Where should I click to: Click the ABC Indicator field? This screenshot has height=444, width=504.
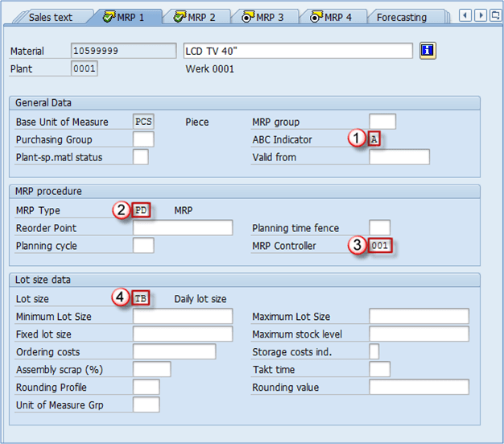click(374, 139)
